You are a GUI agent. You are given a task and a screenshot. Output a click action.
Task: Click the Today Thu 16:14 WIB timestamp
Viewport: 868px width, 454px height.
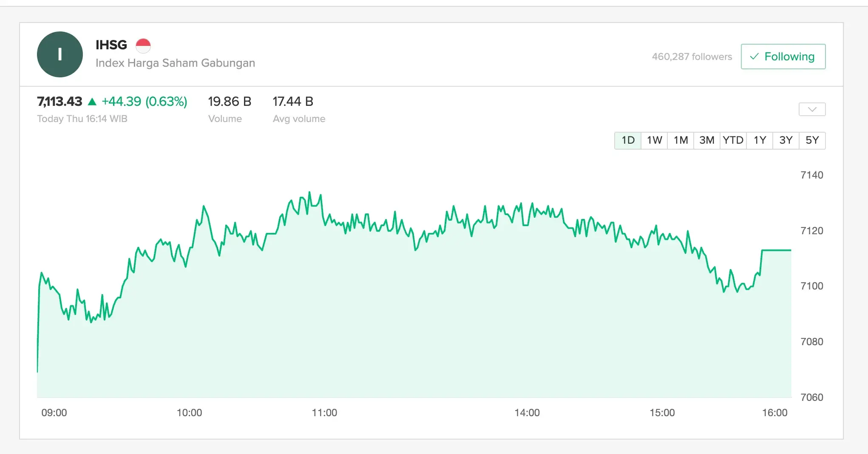tap(82, 119)
